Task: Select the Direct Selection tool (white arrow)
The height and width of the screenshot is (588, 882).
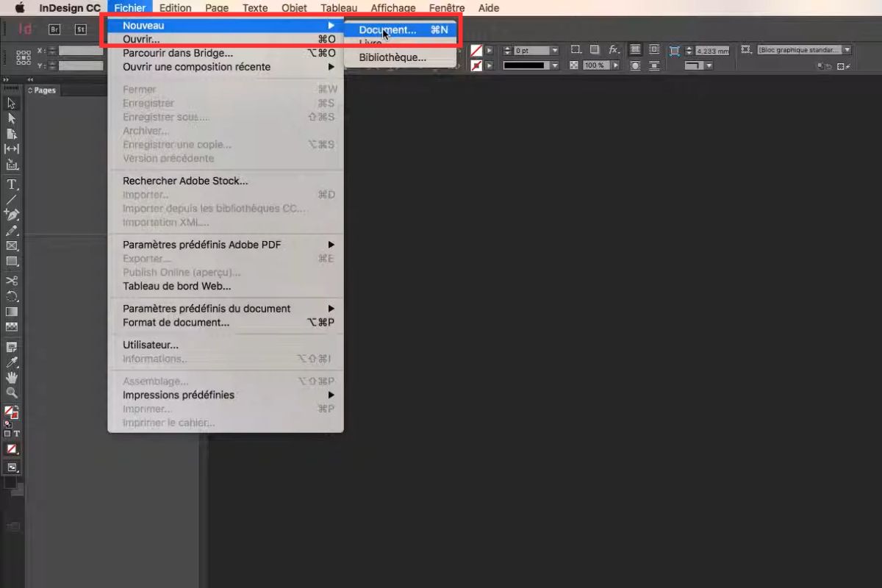Action: coord(12,118)
